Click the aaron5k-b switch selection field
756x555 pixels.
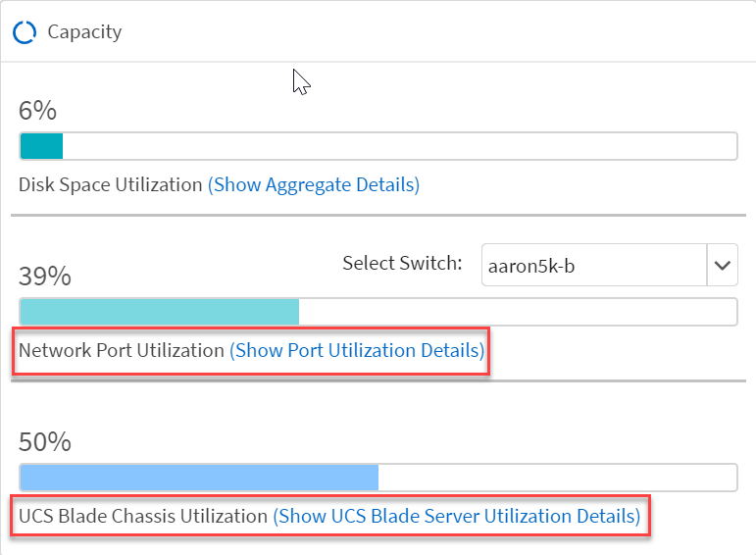tap(593, 265)
